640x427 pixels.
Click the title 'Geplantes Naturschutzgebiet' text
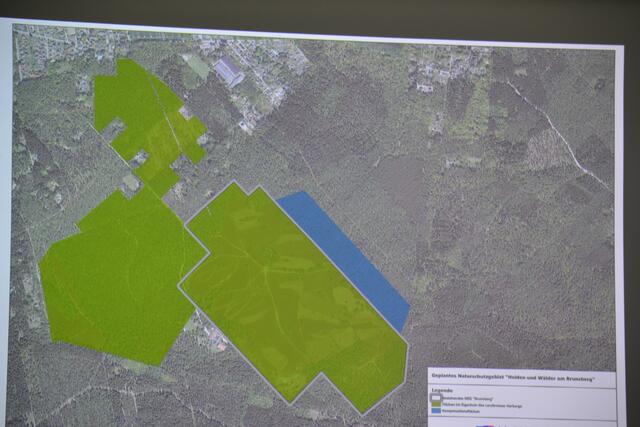click(x=468, y=377)
